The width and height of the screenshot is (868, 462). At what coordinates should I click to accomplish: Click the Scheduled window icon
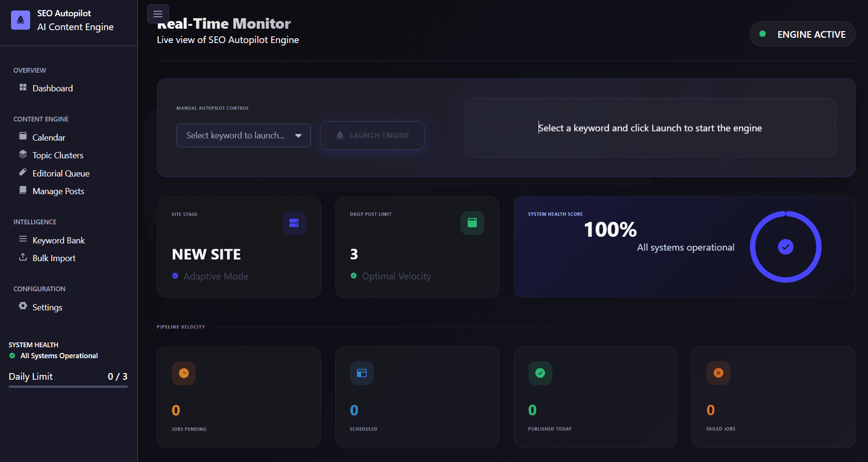click(x=362, y=373)
